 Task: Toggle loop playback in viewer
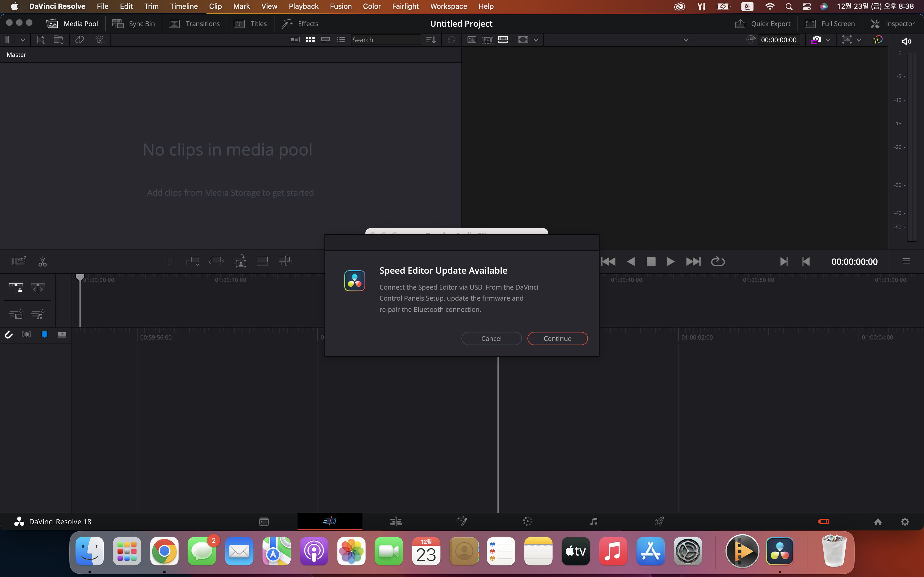[717, 261]
